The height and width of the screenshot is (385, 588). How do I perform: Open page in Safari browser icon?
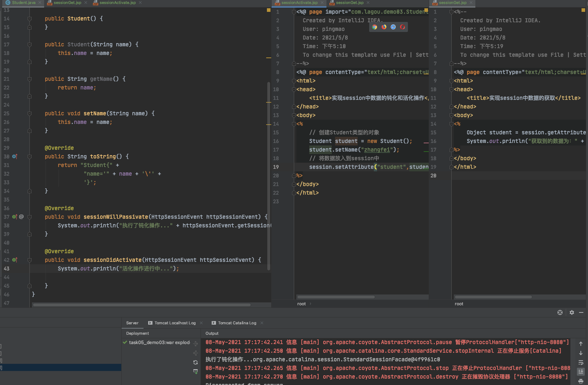(393, 27)
